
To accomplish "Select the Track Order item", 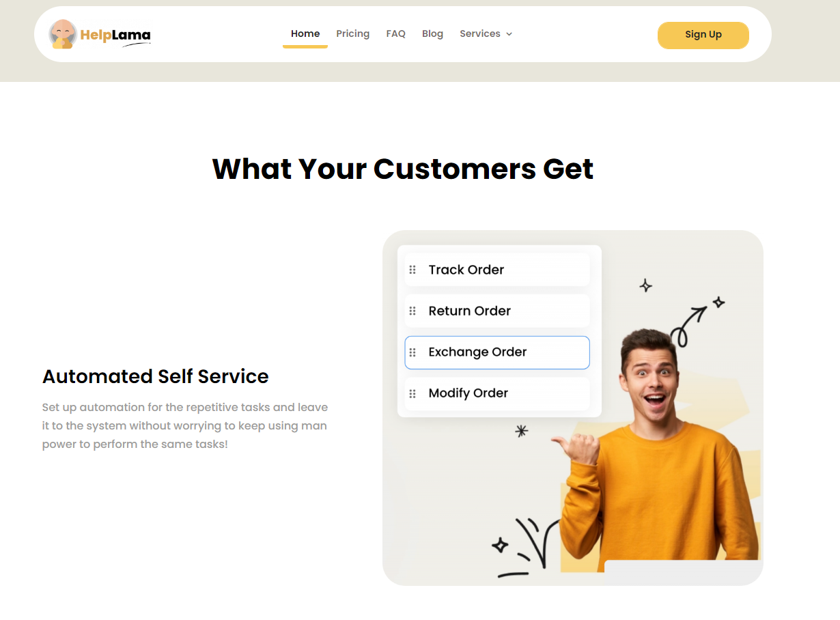I will 497,270.
